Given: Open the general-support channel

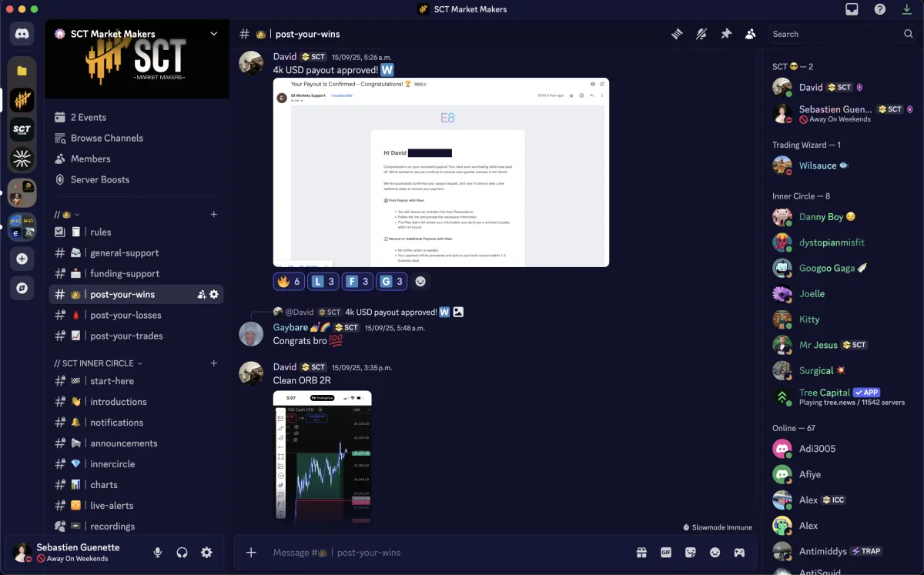Looking at the screenshot, I should [x=136, y=252].
